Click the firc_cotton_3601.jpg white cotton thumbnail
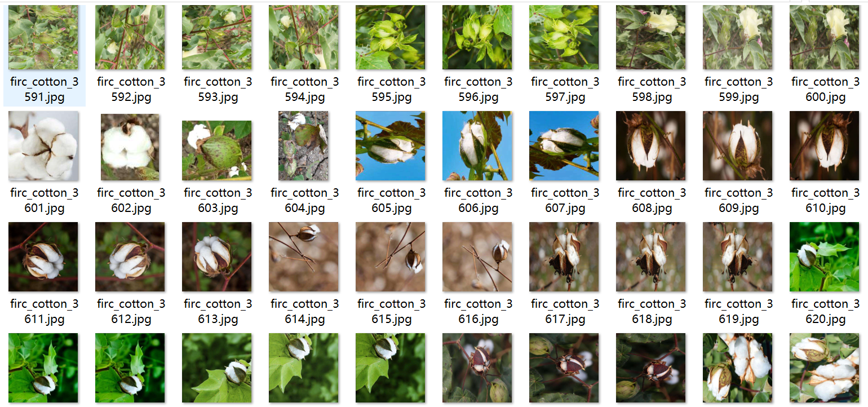This screenshot has height=407, width=868. coord(43,145)
